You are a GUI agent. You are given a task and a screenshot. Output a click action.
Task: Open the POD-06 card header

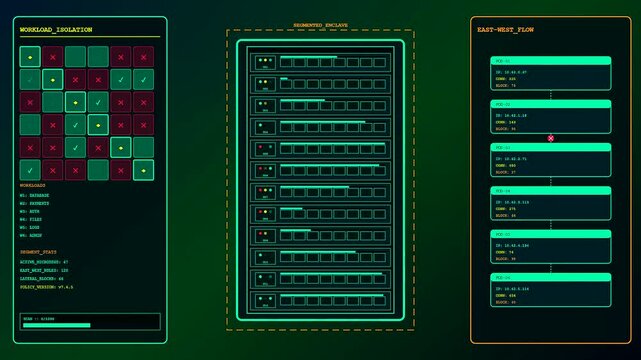click(x=551, y=277)
